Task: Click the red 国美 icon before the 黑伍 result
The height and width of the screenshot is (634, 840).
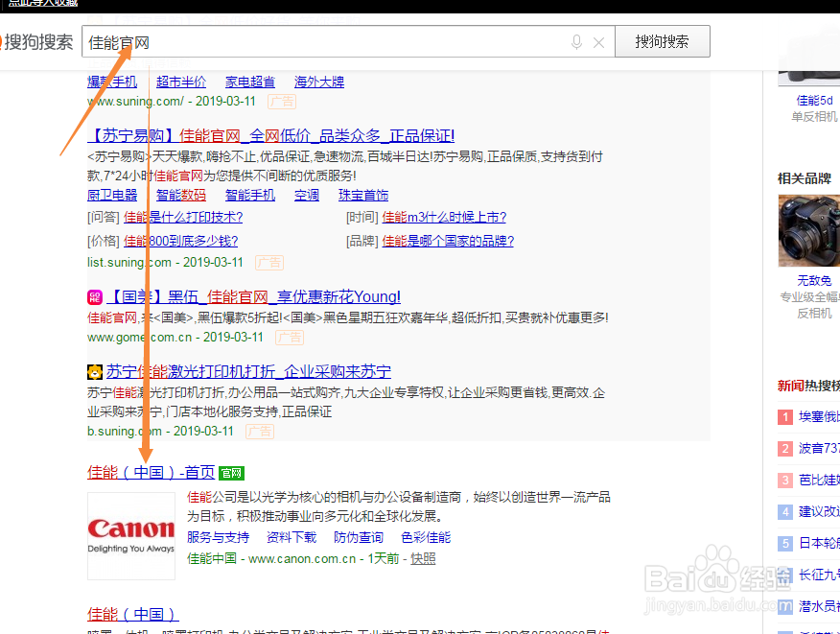Action: tap(94, 296)
